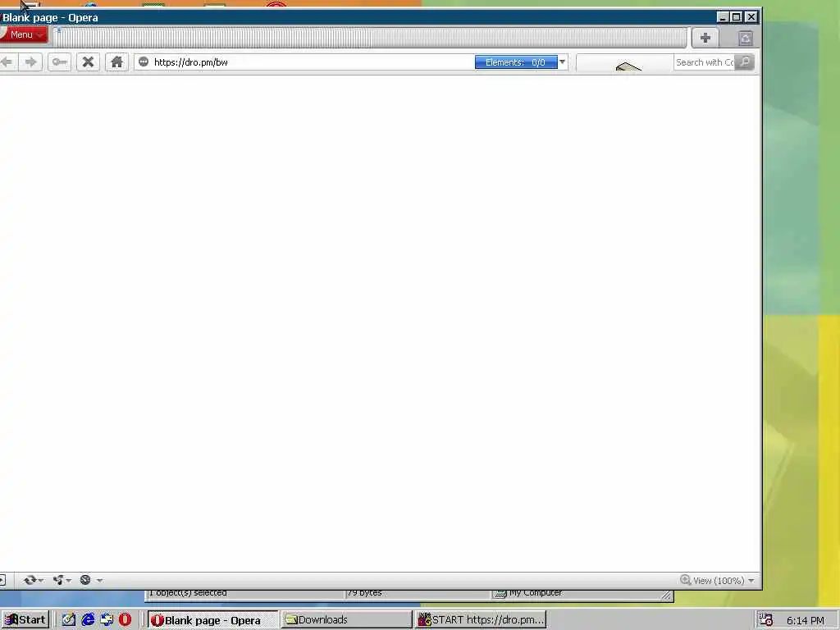Switch to Blank page - Opera taskbar button

click(x=212, y=620)
